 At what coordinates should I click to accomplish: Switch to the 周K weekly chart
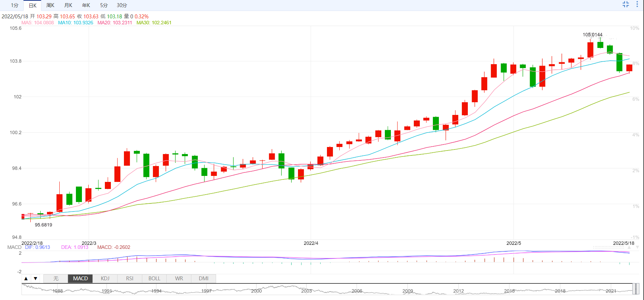point(50,5)
